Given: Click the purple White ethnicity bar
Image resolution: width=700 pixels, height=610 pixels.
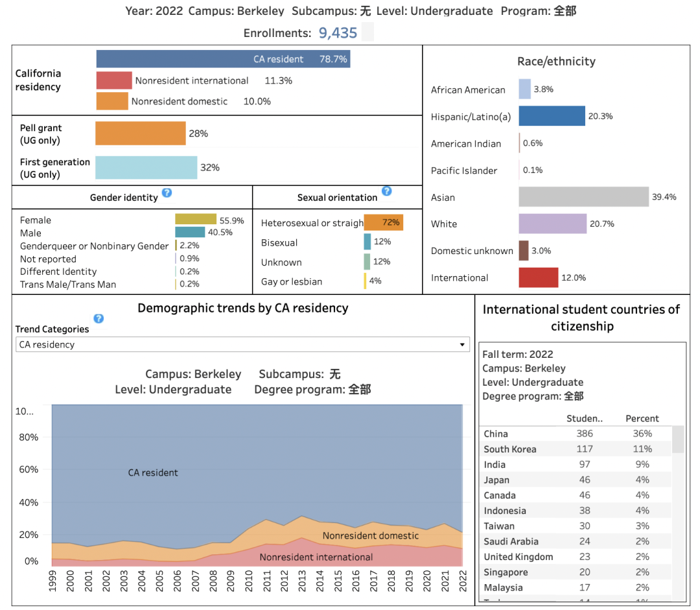Looking at the screenshot, I should pyautogui.click(x=552, y=224).
